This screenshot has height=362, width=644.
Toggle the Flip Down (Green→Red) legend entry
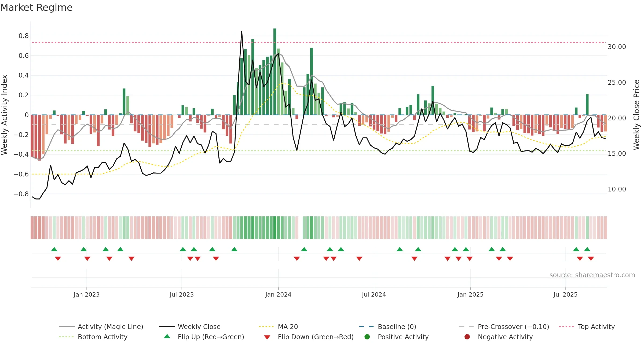tap(309, 337)
